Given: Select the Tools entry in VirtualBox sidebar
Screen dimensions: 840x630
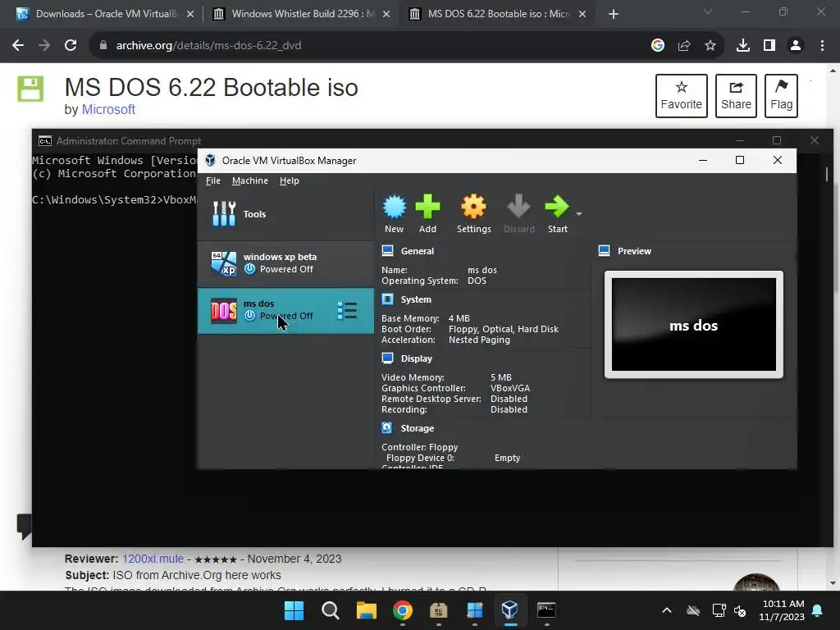Looking at the screenshot, I should click(x=285, y=214).
